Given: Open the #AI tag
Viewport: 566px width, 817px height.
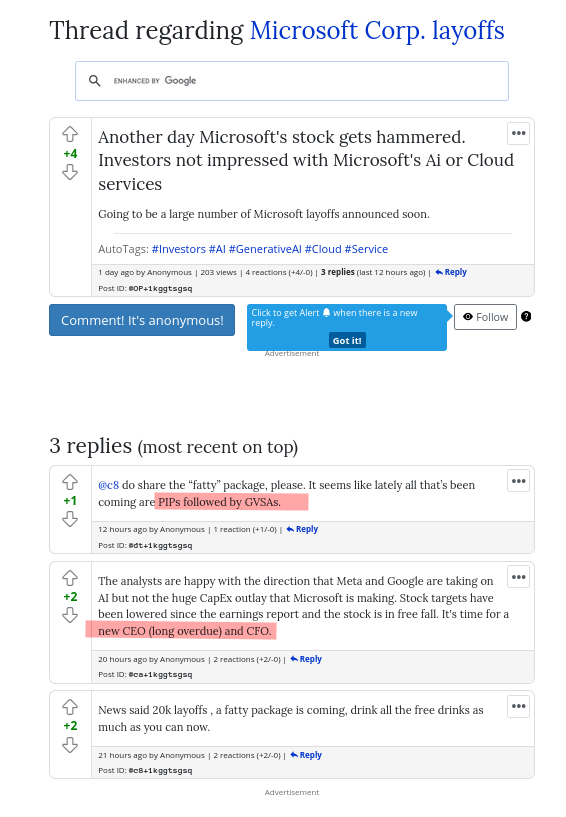Looking at the screenshot, I should [x=217, y=249].
